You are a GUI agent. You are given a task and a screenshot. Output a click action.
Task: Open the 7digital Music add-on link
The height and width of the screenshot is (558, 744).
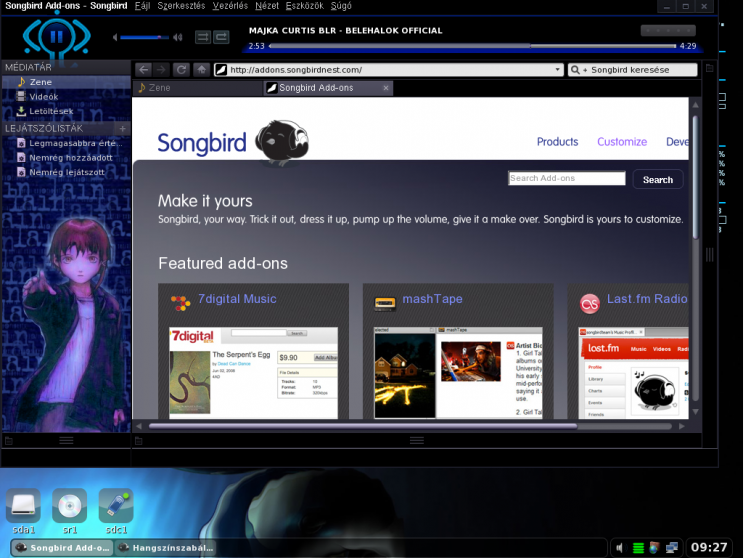[x=237, y=299]
